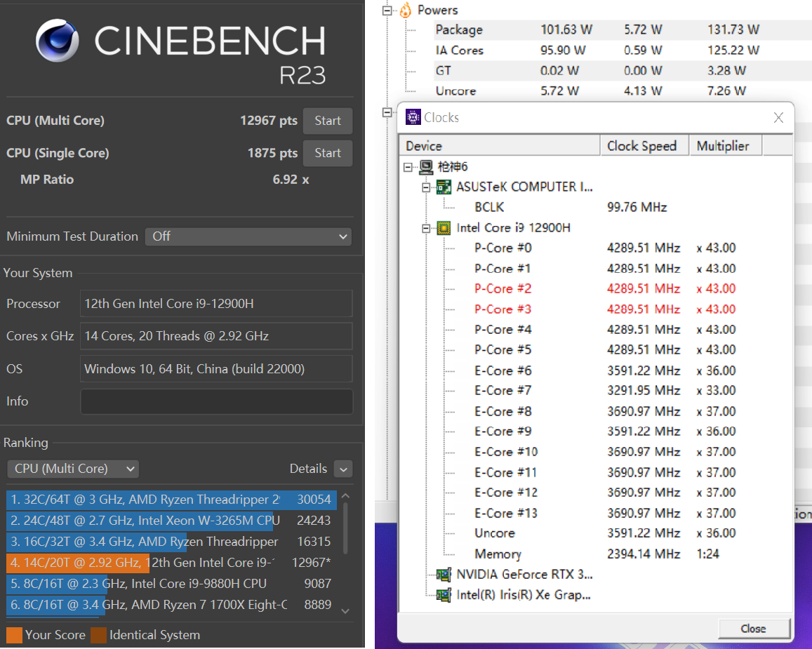
Task: Close Clocks window using X button
Action: click(x=778, y=117)
